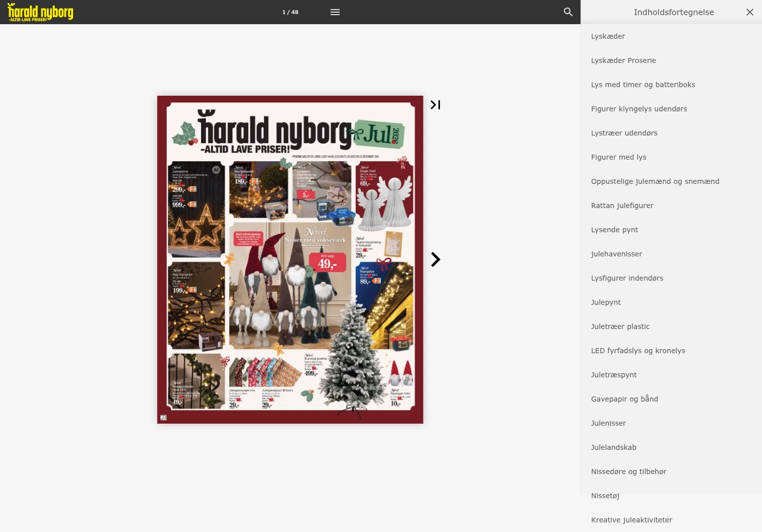Image resolution: width=762 pixels, height=532 pixels.
Task: Open the catalog cover page thumbnail
Action: click(290, 259)
